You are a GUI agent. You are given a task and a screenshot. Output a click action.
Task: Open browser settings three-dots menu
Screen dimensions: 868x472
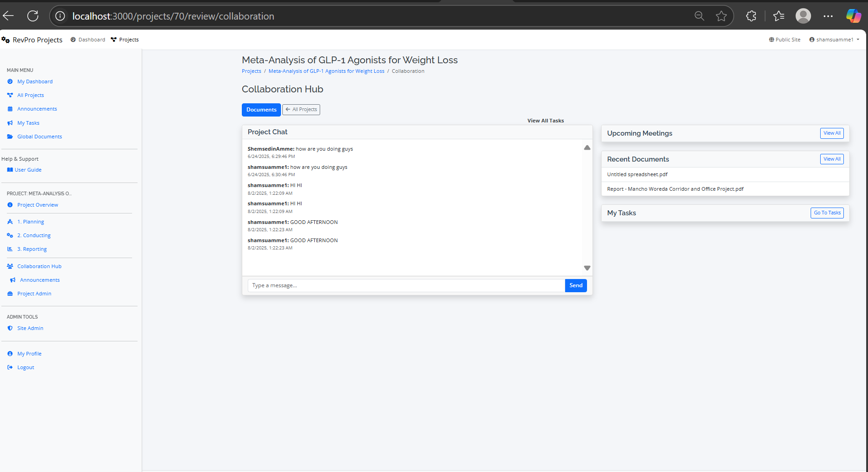[828, 16]
